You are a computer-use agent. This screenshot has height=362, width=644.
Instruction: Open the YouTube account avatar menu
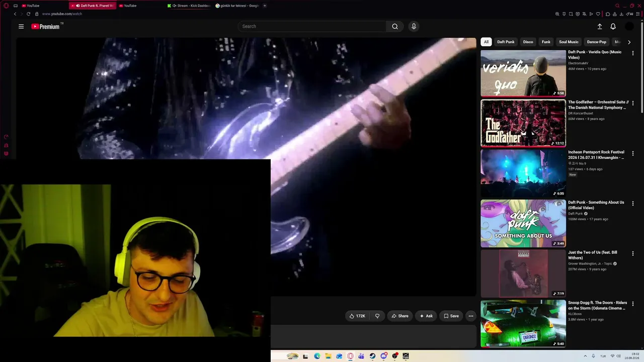tap(629, 27)
